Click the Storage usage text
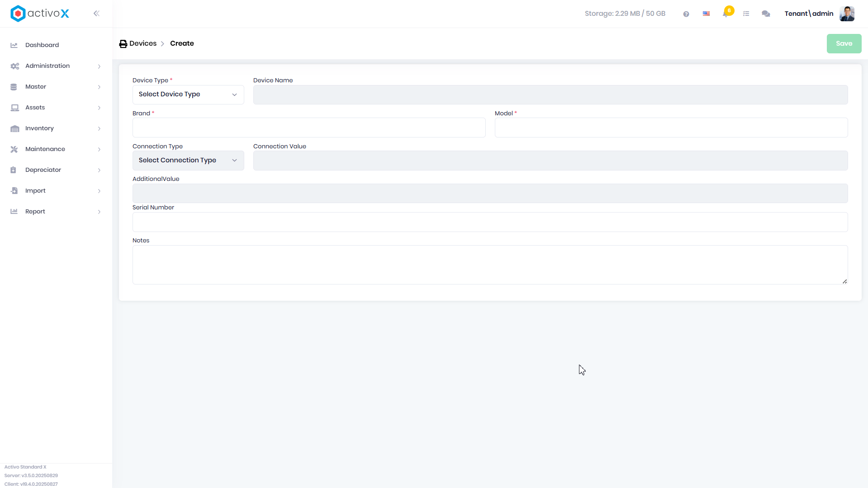The width and height of the screenshot is (868, 488). [625, 14]
